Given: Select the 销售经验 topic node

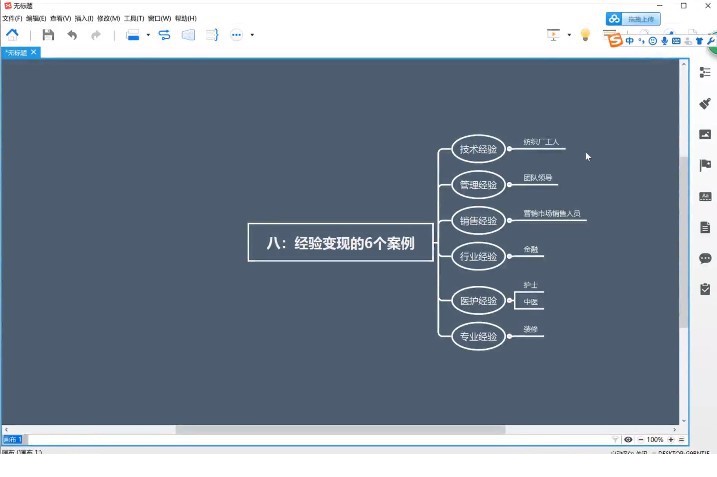Looking at the screenshot, I should [x=478, y=220].
